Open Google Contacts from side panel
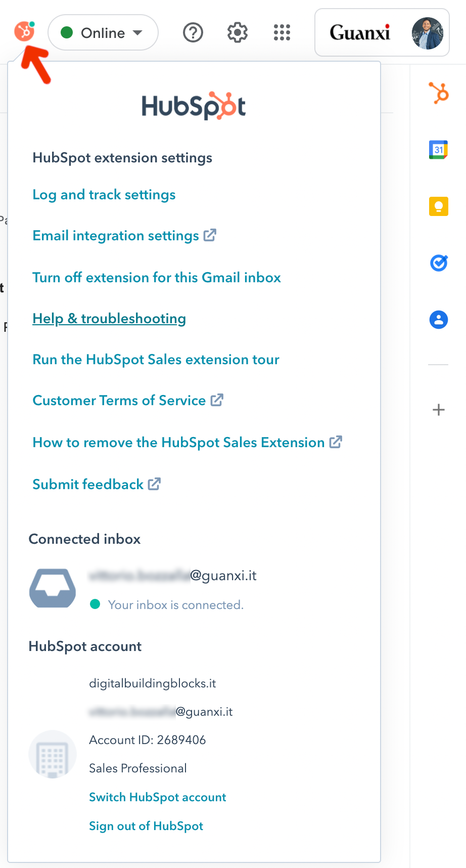 [x=438, y=320]
